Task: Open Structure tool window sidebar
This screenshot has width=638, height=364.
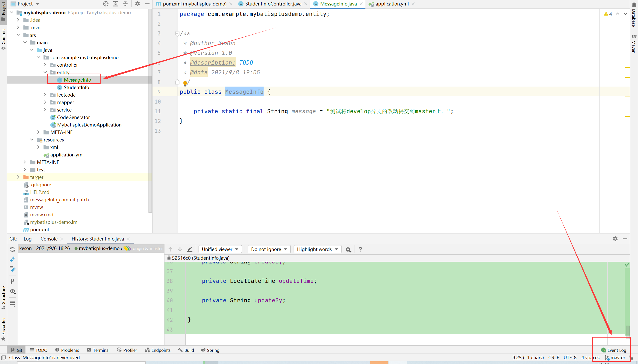Action: [3, 297]
